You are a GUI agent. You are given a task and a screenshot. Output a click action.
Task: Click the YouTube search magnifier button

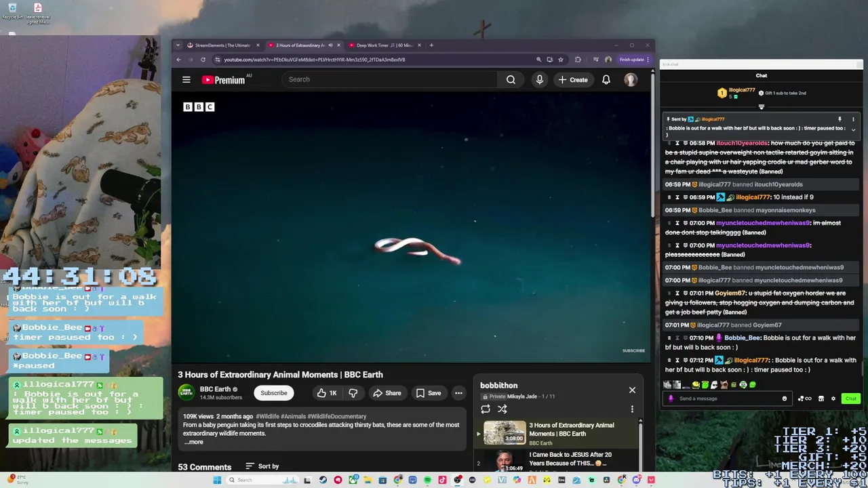click(511, 80)
